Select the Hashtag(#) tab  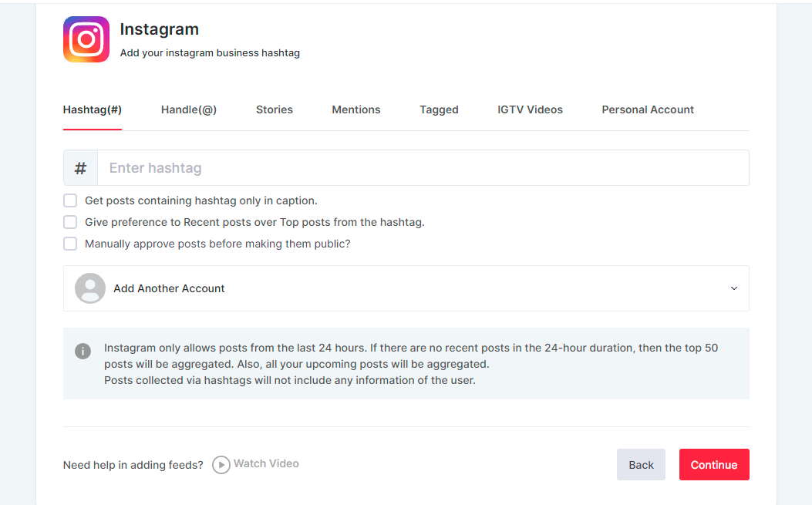click(x=93, y=109)
